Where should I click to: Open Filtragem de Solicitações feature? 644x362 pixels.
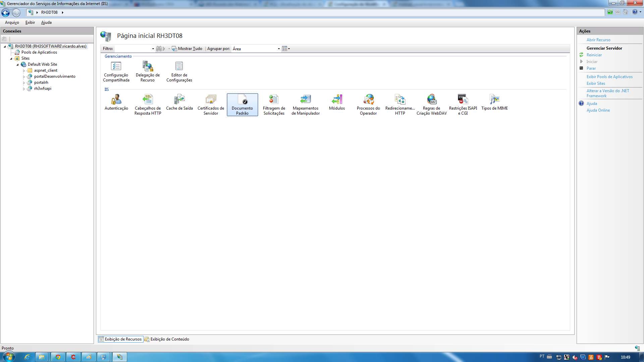point(274,105)
